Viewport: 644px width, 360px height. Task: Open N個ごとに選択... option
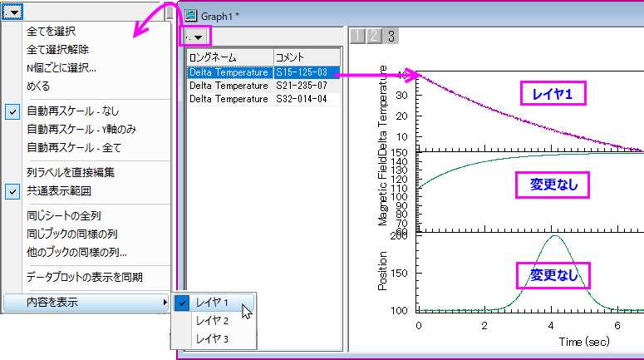[x=61, y=68]
